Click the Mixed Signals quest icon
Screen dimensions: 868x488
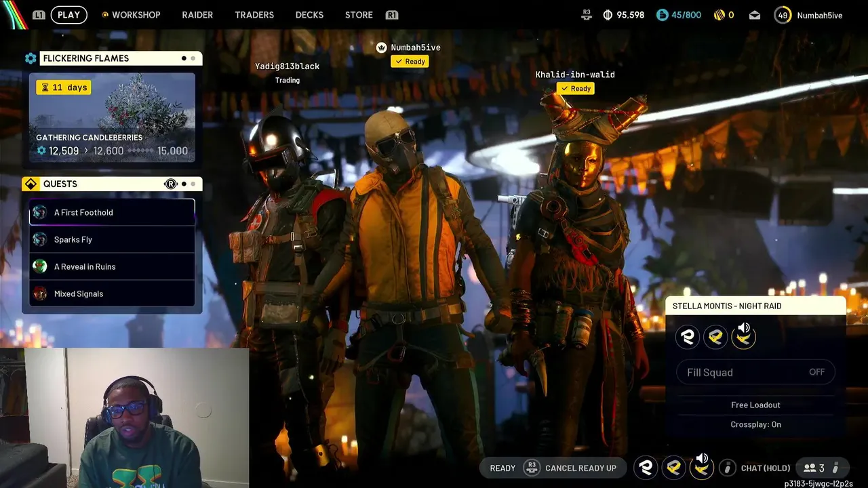(x=40, y=293)
